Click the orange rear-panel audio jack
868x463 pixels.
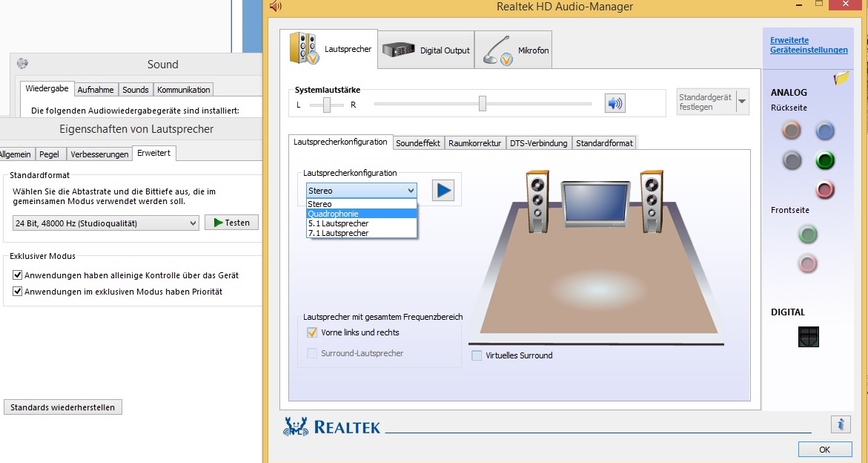792,131
